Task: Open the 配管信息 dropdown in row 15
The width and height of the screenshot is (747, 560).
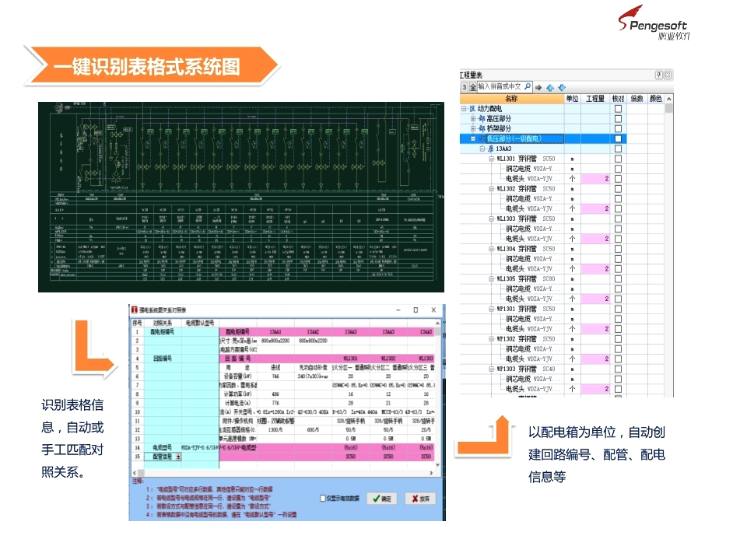Action: [x=177, y=457]
